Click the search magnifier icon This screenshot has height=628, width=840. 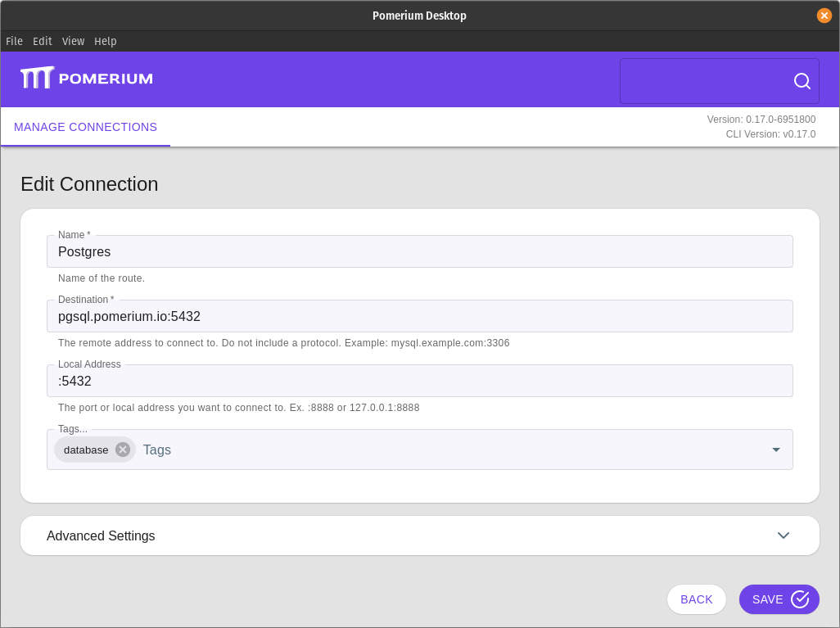(801, 81)
